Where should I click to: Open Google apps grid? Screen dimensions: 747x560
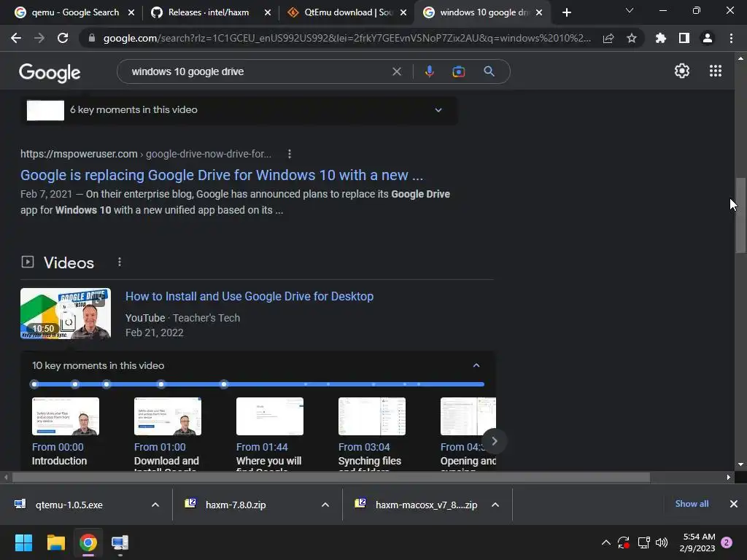point(716,71)
